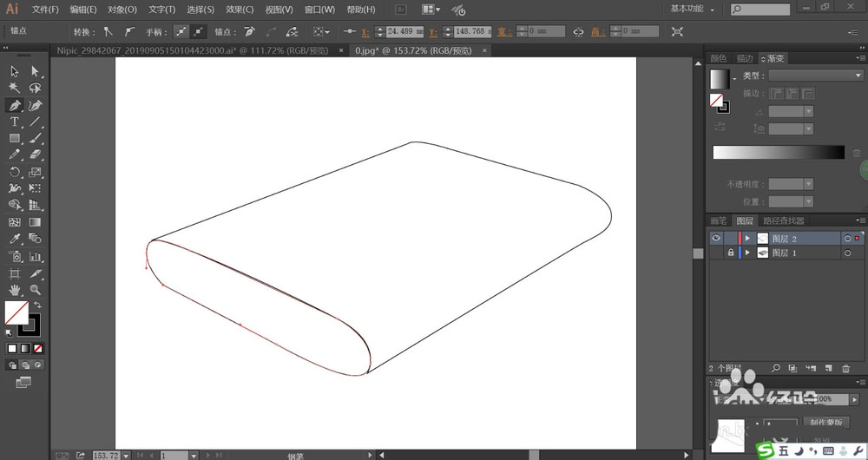The image size is (868, 460).
Task: Choose the Symbol Sprayer tool
Action: [15, 256]
